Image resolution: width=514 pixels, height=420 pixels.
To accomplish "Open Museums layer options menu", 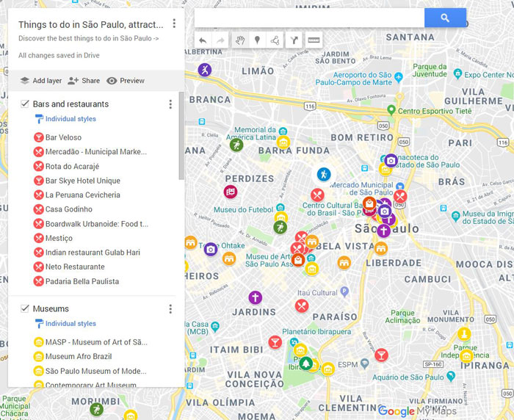I will pos(170,309).
